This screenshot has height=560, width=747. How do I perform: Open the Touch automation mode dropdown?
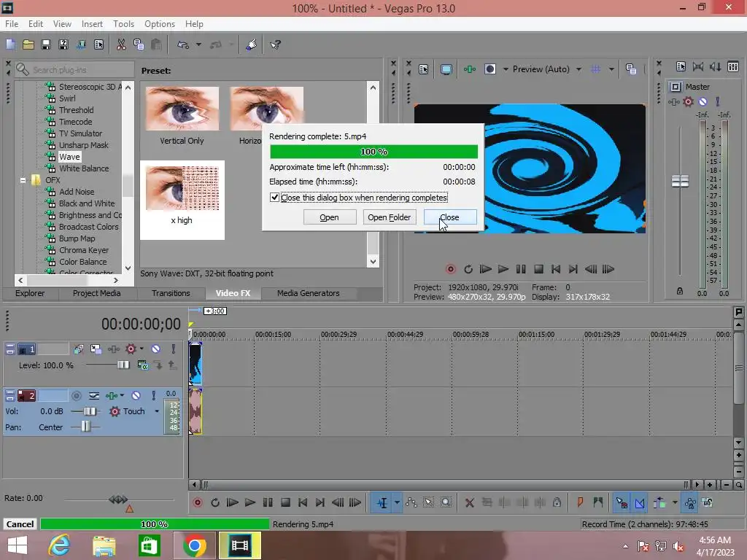click(x=157, y=411)
